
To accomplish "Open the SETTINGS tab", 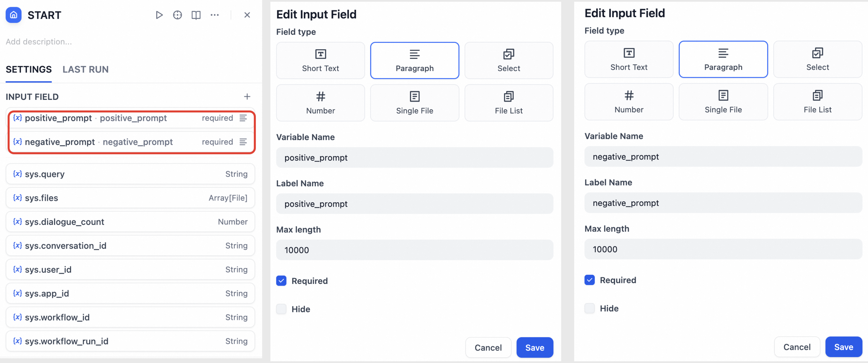I will [x=29, y=69].
